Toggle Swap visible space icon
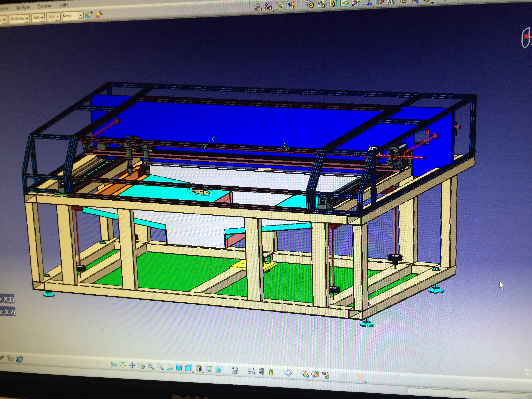 click(x=219, y=370)
